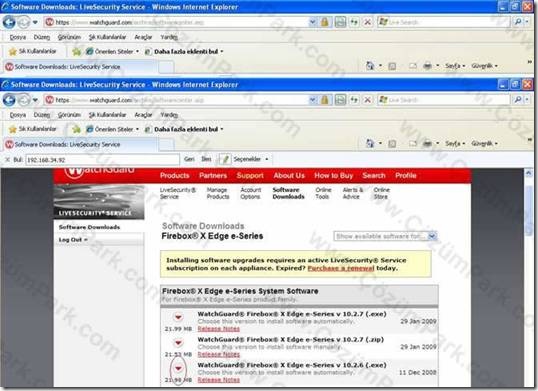Open 'Önerilen Siteler' dropdown in front window
The width and height of the screenshot is (538, 391).
(113, 129)
